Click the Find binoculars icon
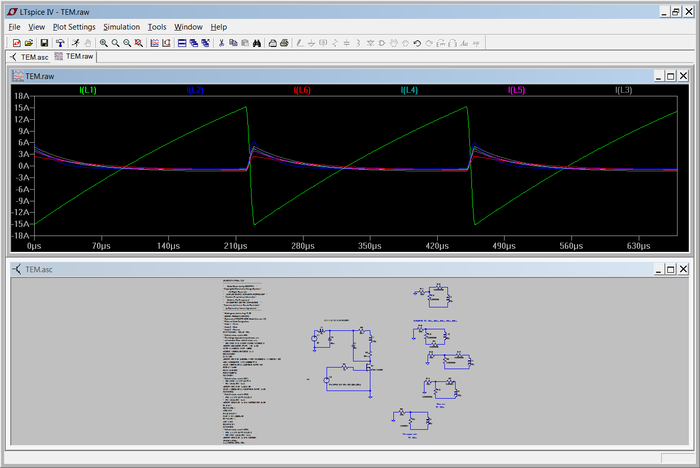The width and height of the screenshot is (700, 468). point(257,43)
